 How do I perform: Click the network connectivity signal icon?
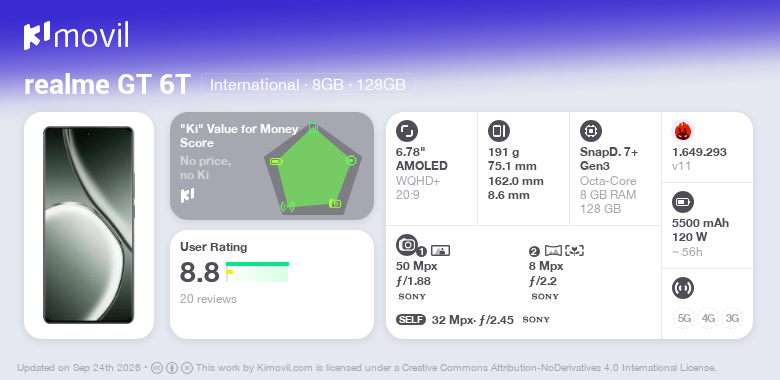click(683, 288)
